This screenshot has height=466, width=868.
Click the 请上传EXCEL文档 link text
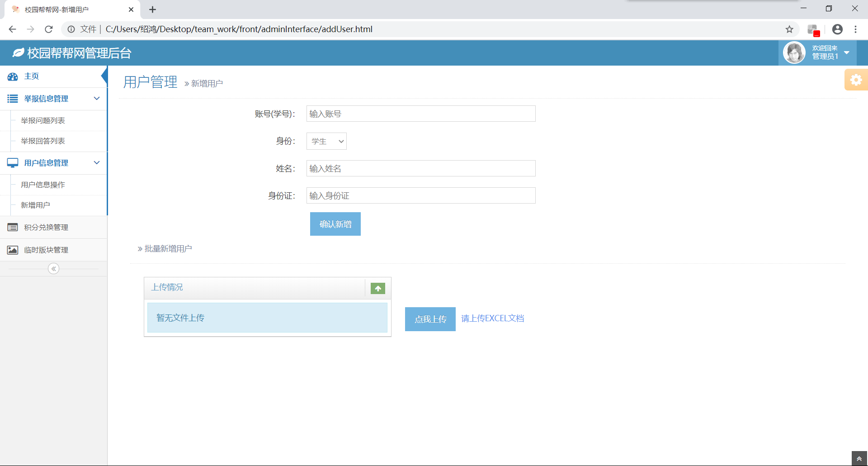tap(493, 319)
